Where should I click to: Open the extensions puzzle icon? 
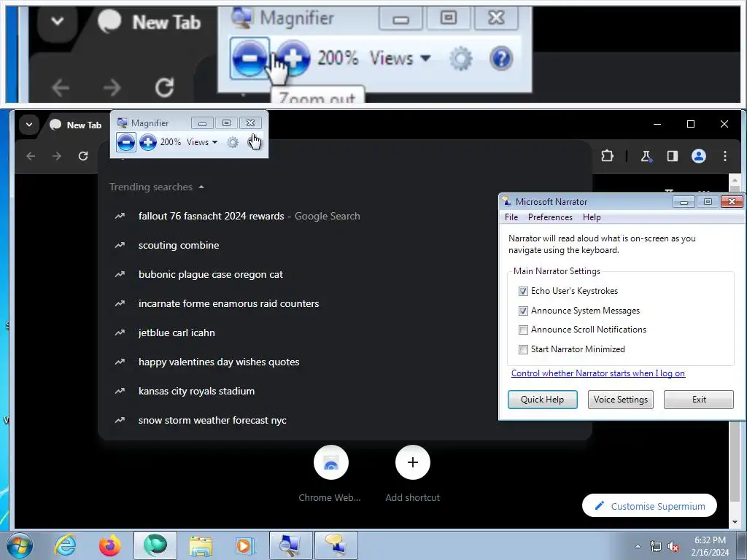click(x=607, y=156)
